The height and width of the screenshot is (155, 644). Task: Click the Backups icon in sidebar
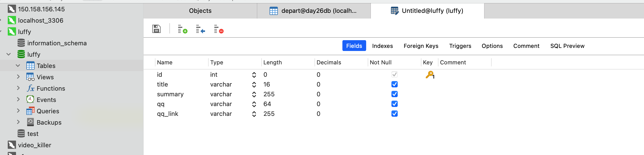pos(30,122)
